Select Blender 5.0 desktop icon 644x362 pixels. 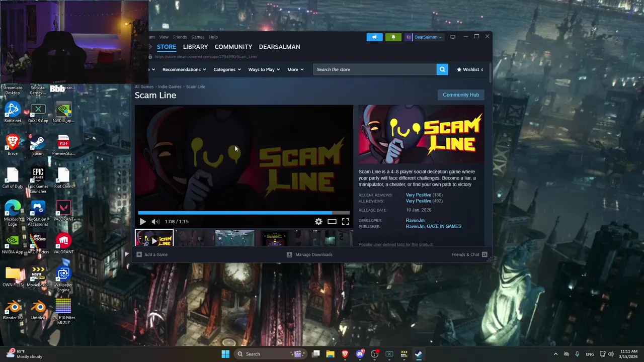click(13, 309)
